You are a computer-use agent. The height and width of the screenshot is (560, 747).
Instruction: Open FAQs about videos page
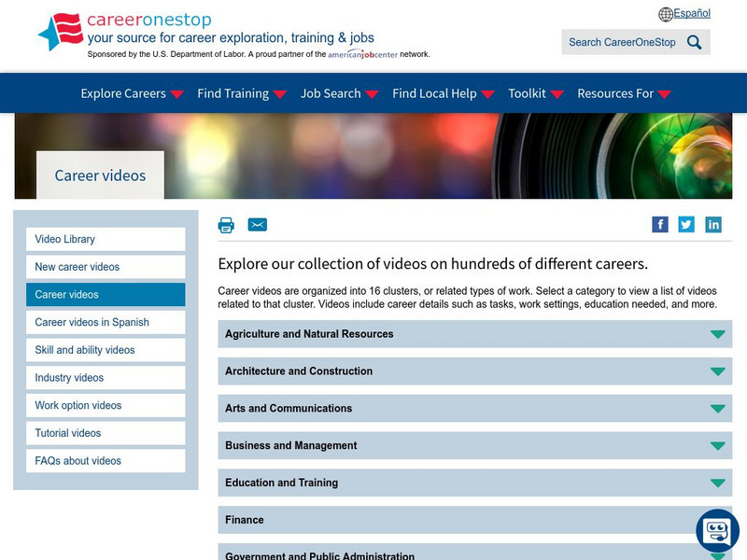tap(106, 461)
